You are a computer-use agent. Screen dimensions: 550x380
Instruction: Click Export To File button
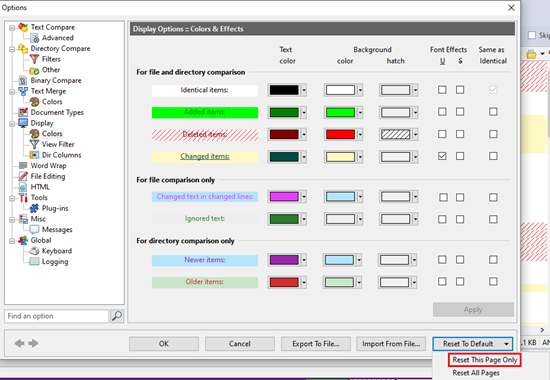click(316, 344)
